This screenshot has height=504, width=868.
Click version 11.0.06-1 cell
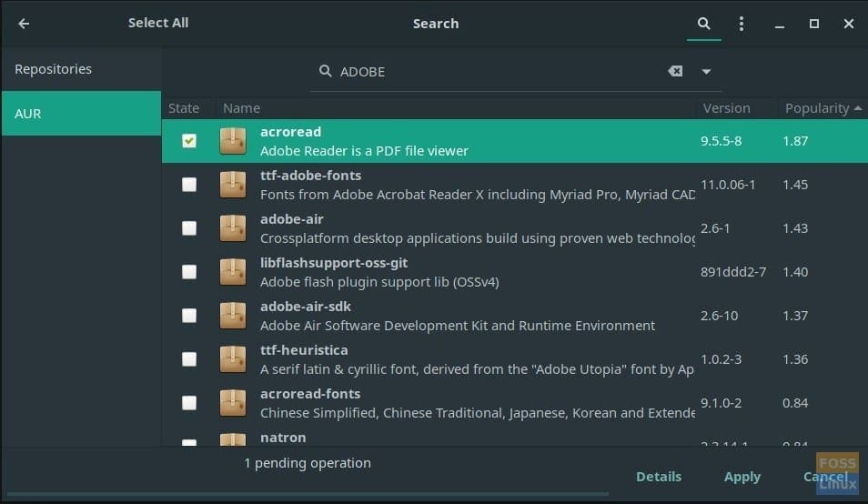[728, 185]
